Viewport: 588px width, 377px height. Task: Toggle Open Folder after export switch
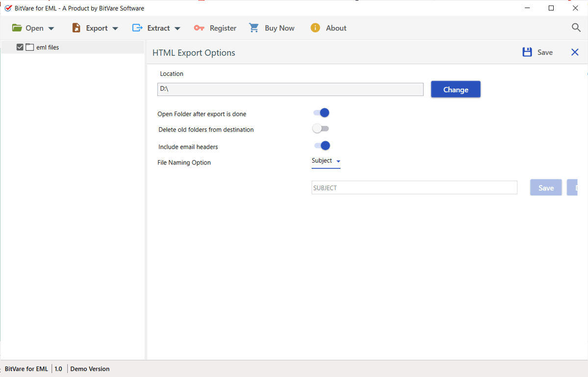coord(321,113)
